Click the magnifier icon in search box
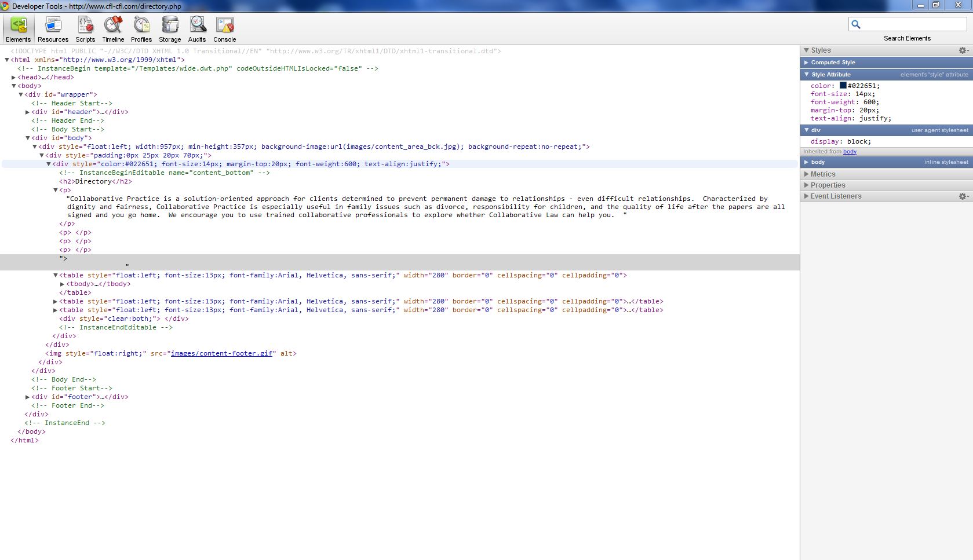 click(x=856, y=24)
